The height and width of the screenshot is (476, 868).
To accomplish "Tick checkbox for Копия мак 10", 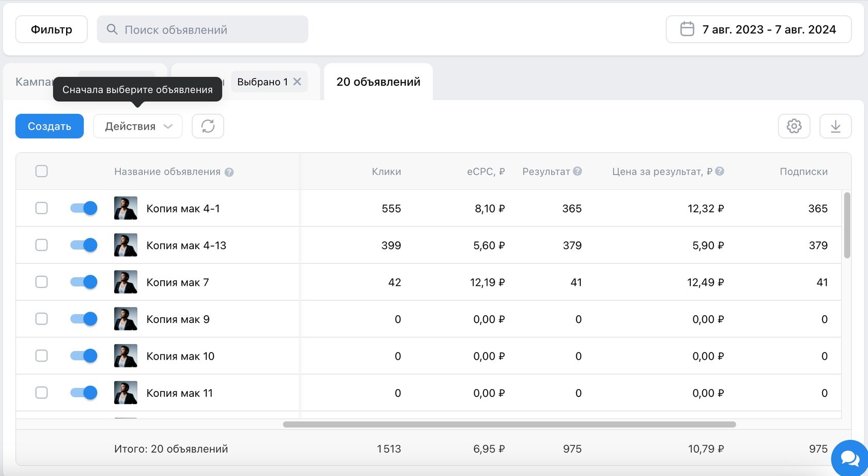I will (41, 356).
